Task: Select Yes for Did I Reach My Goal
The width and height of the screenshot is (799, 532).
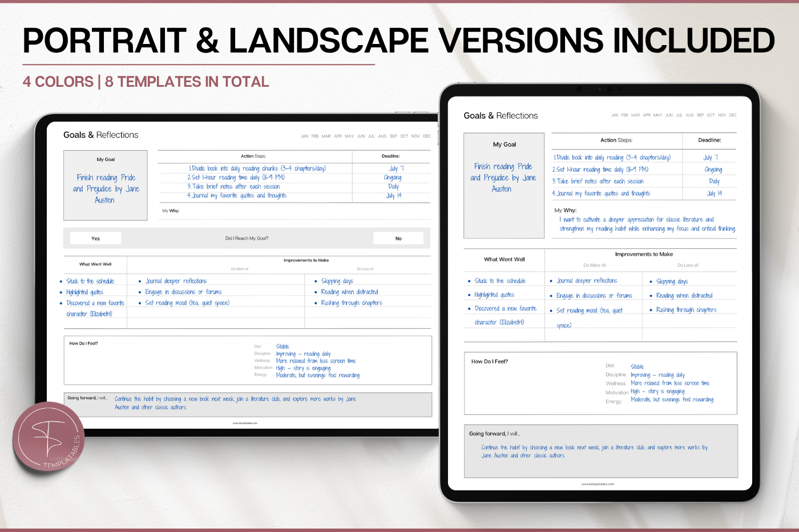Action: click(x=95, y=239)
